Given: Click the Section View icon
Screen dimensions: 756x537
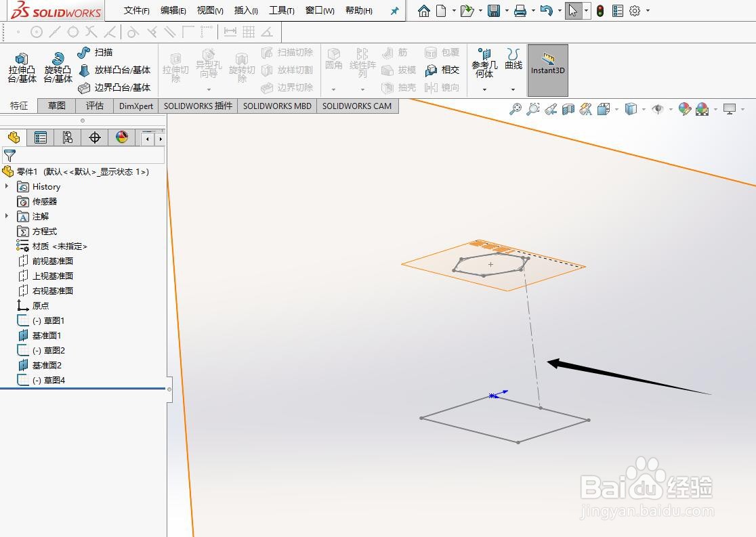Looking at the screenshot, I should (568, 110).
